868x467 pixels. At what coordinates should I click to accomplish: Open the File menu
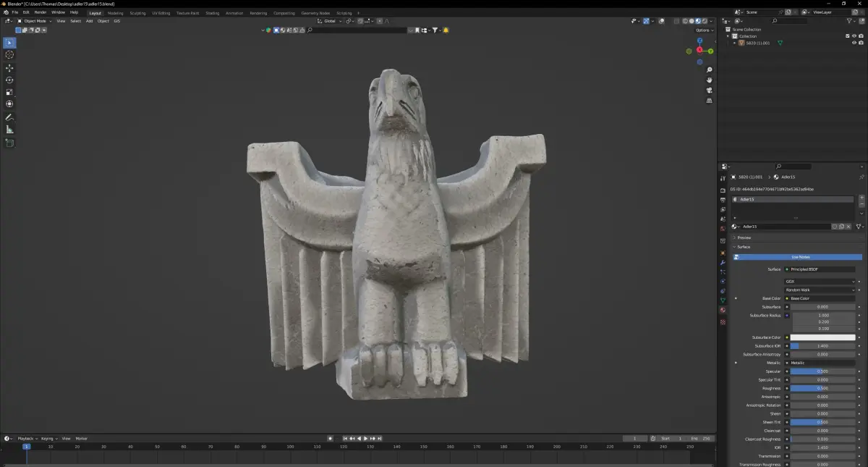point(15,12)
